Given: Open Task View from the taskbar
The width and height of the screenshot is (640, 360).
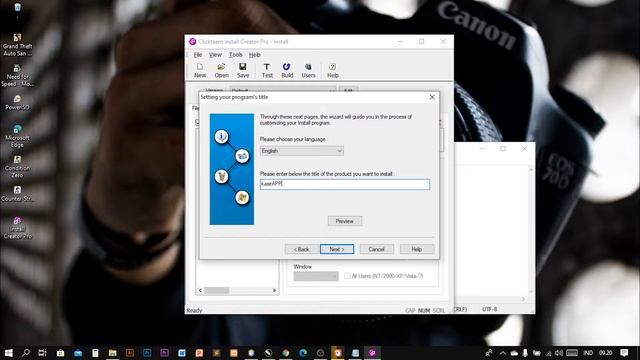Looking at the screenshot, I should (42, 353).
